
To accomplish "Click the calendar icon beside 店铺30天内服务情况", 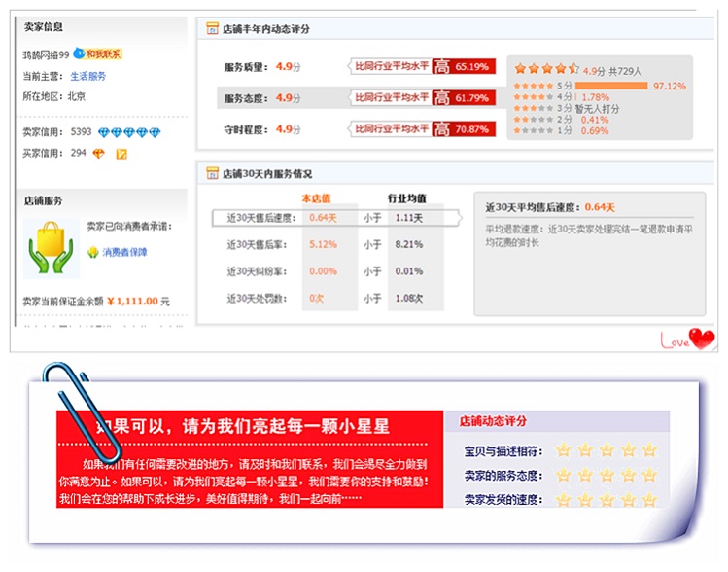I will 212,173.
